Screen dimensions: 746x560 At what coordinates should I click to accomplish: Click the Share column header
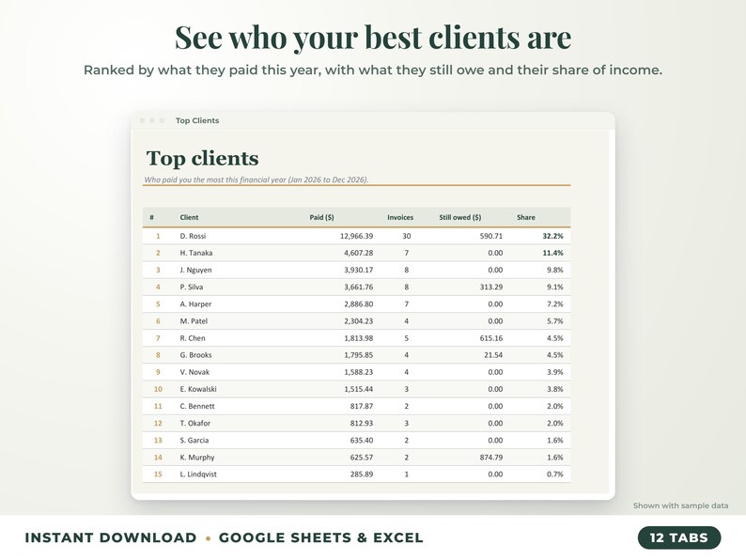pyautogui.click(x=526, y=217)
